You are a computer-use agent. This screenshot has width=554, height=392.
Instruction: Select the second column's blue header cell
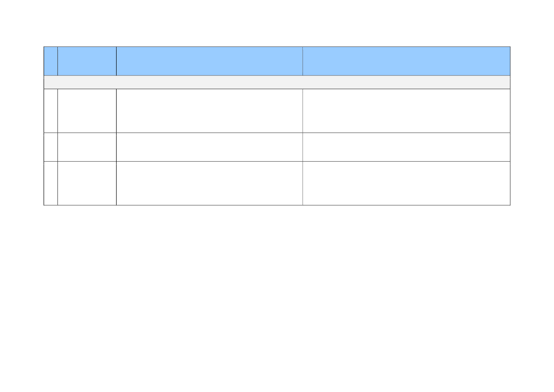pos(87,61)
